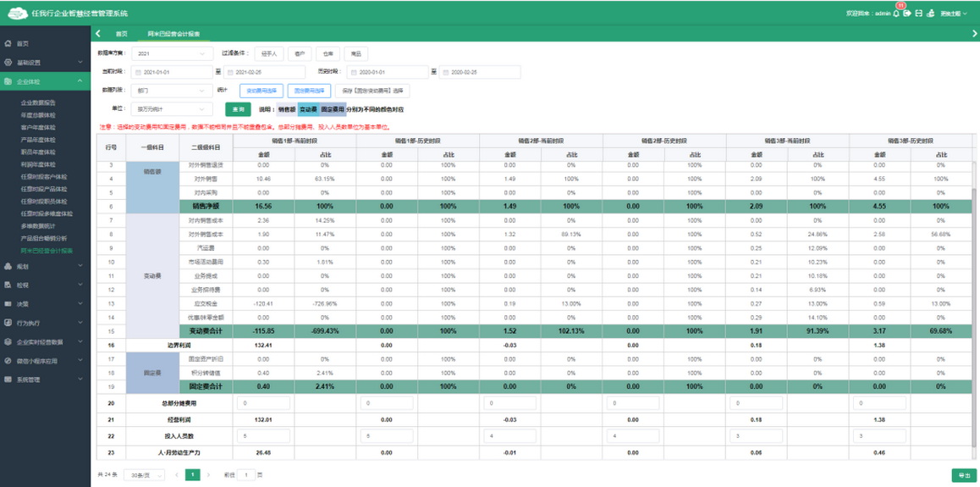
Task: Toggle the 客户 filter condition
Action: click(x=299, y=53)
